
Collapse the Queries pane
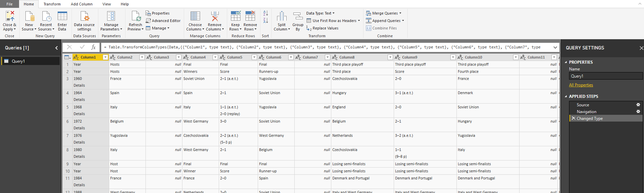coord(57,48)
